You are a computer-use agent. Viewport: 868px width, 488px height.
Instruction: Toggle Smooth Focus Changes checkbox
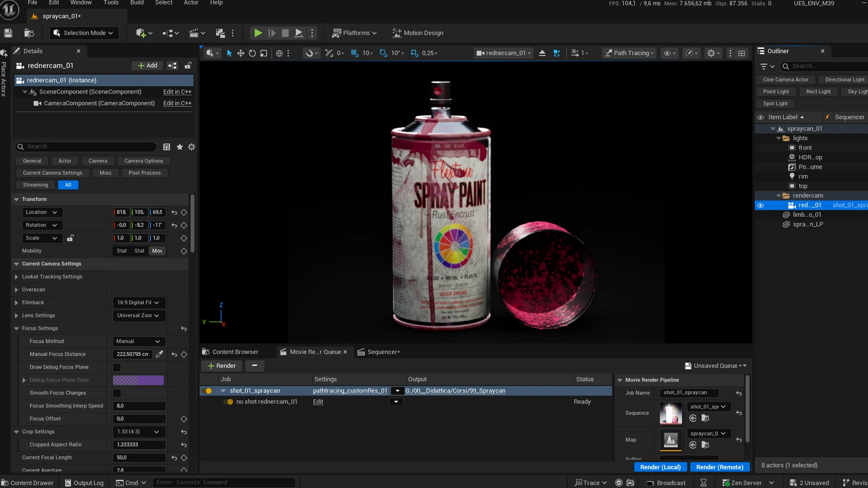click(117, 393)
